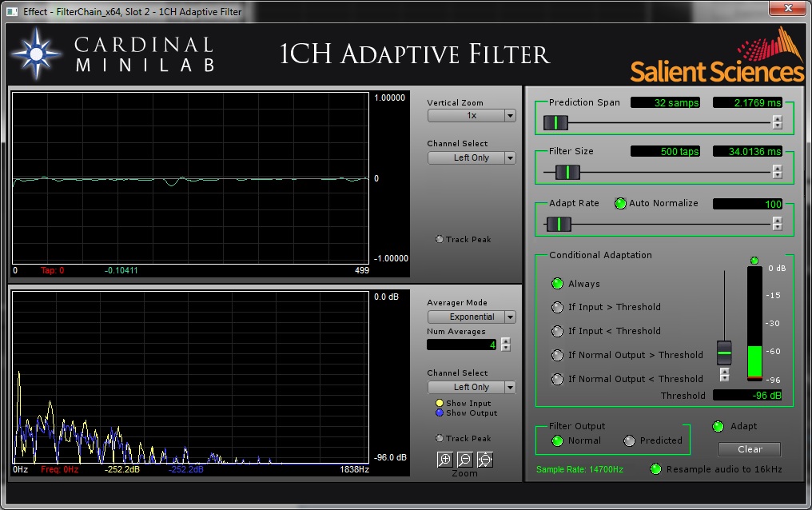Click the green -0.10411 coefficient readout

(121, 270)
